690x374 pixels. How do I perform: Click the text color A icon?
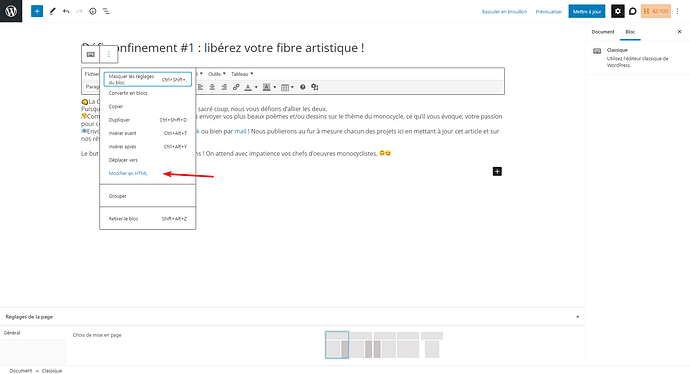[248, 87]
